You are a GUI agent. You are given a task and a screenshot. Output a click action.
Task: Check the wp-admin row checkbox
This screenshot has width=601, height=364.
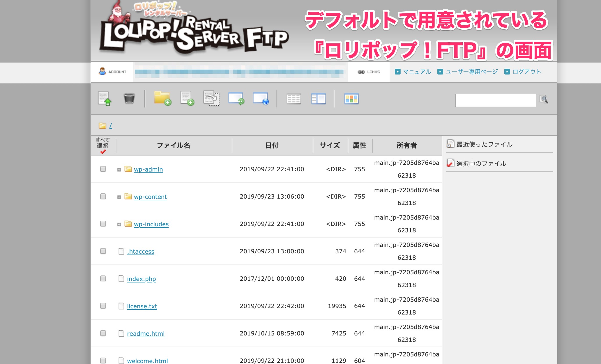point(103,169)
